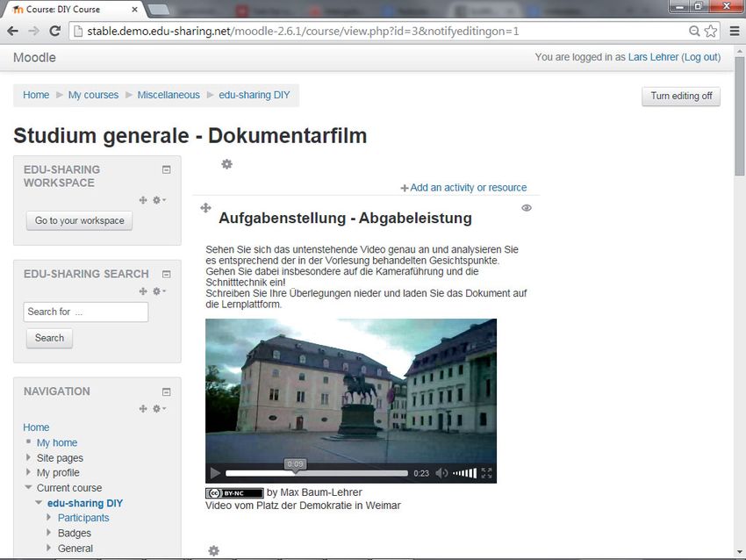This screenshot has height=560, width=746.
Task: Enter fullscreen mode on video player
Action: point(486,473)
